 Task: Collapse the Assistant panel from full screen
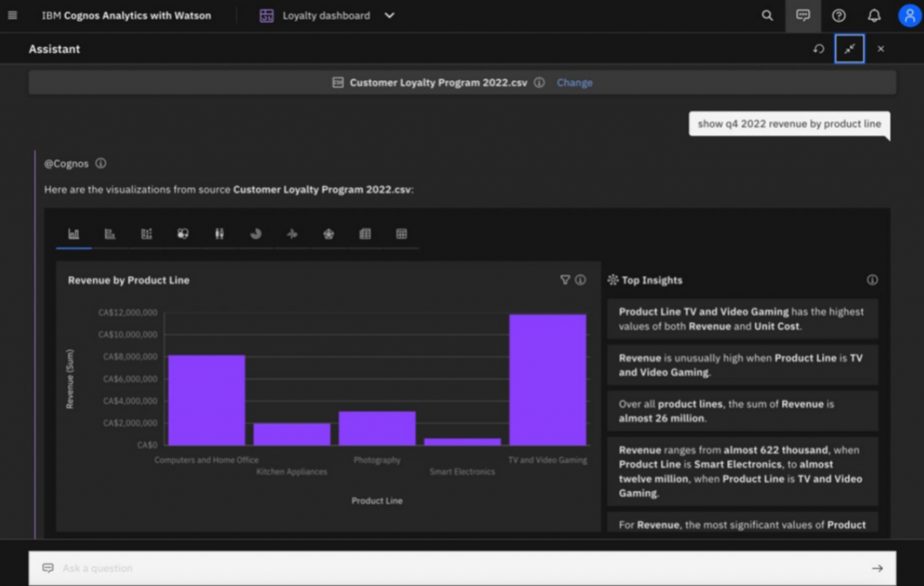[x=849, y=49]
